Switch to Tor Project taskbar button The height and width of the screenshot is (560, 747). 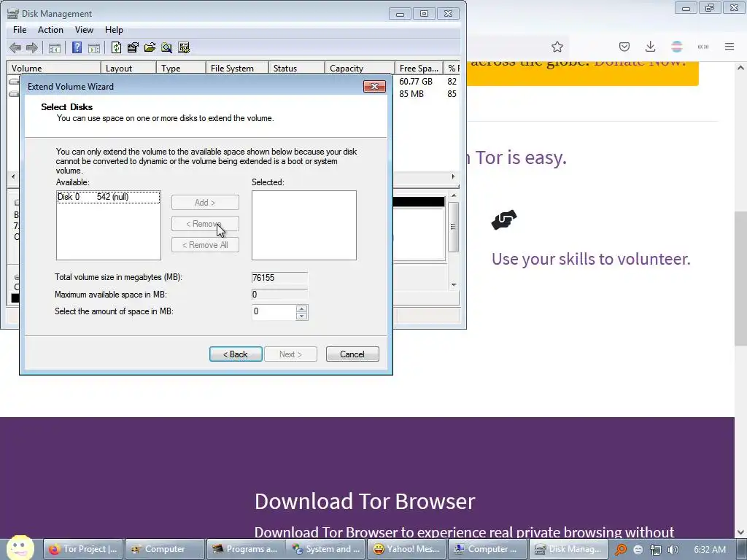pyautogui.click(x=84, y=549)
